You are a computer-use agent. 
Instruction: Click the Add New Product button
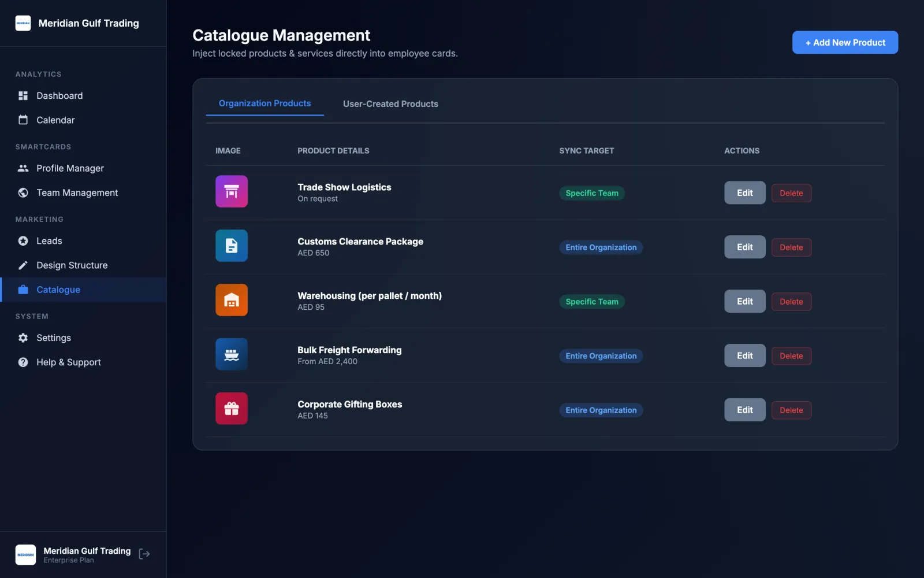(x=845, y=43)
